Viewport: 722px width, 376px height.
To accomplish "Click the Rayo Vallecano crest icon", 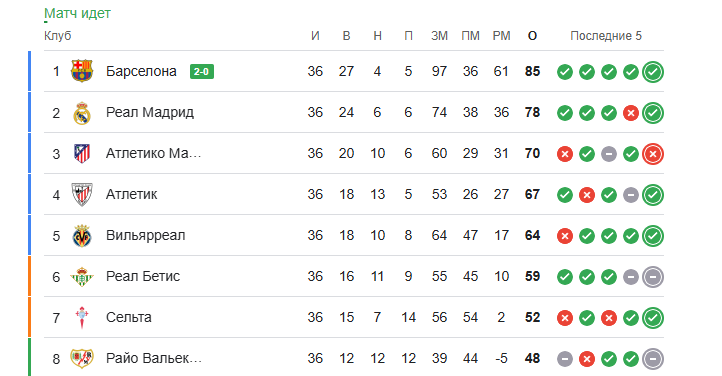I will click(82, 358).
